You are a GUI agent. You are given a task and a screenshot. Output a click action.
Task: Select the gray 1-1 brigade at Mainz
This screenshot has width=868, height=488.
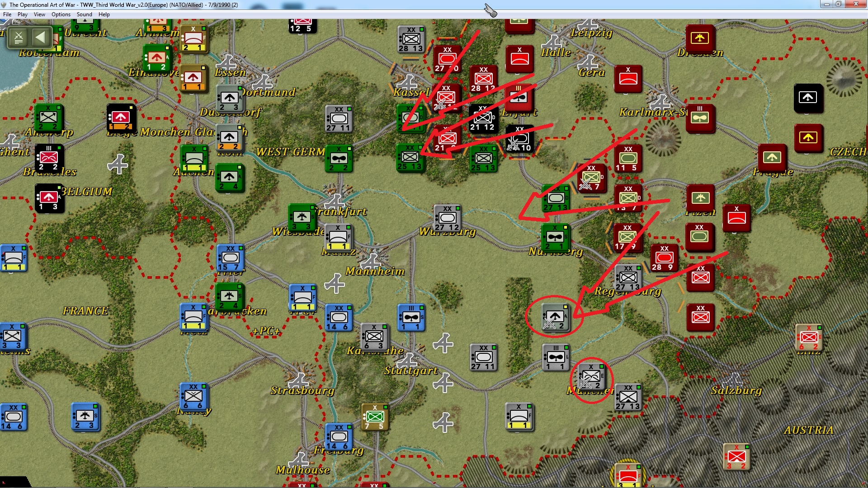click(338, 237)
